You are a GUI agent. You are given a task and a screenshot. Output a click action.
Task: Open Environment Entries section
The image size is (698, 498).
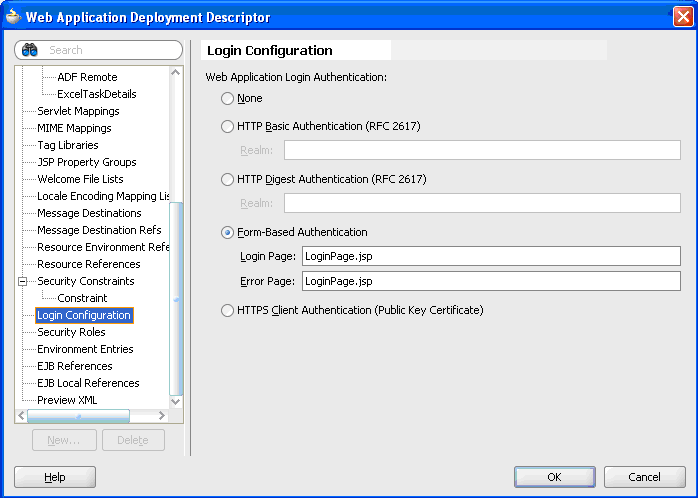click(85, 349)
